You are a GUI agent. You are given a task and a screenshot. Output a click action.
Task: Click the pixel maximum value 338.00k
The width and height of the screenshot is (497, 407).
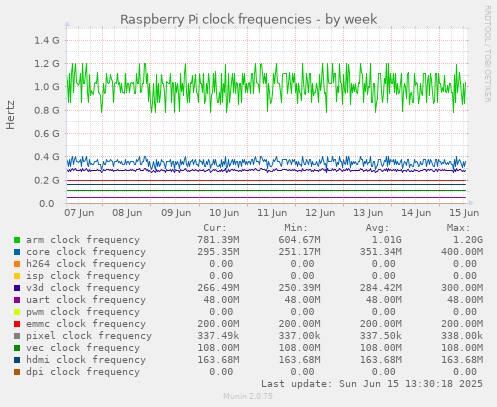pos(462,336)
